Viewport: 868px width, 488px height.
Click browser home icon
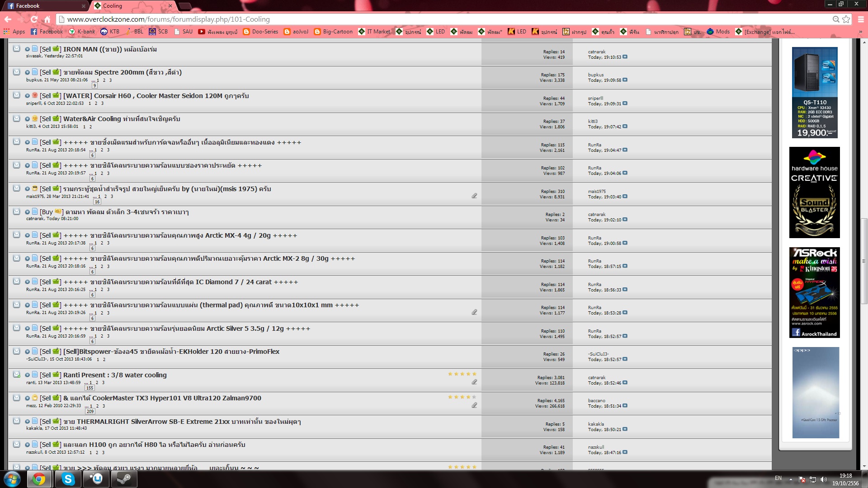[x=47, y=19]
